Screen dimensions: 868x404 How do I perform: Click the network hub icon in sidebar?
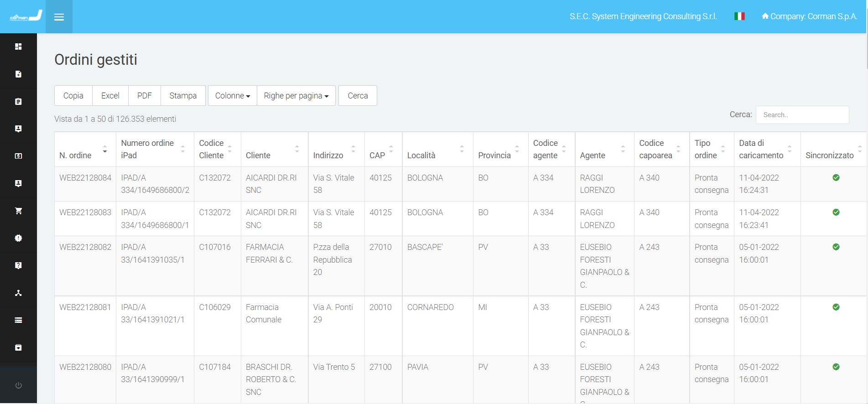point(18,293)
